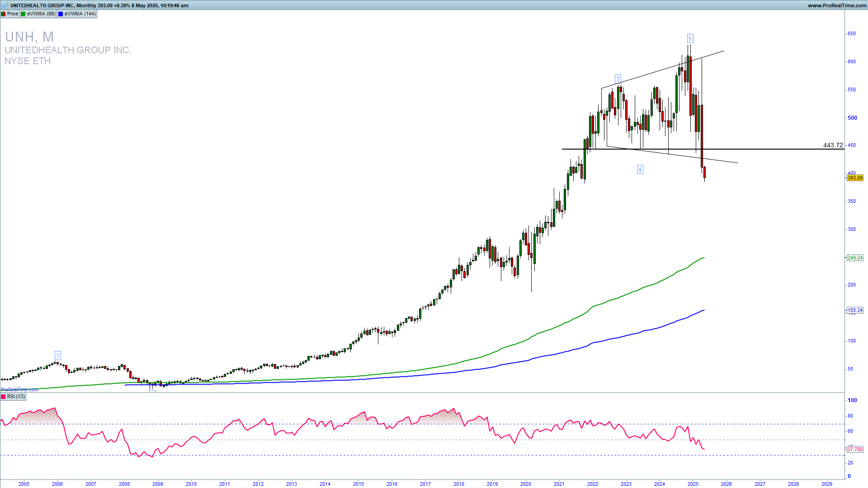Click the 2005 label on time axis

(x=24, y=484)
